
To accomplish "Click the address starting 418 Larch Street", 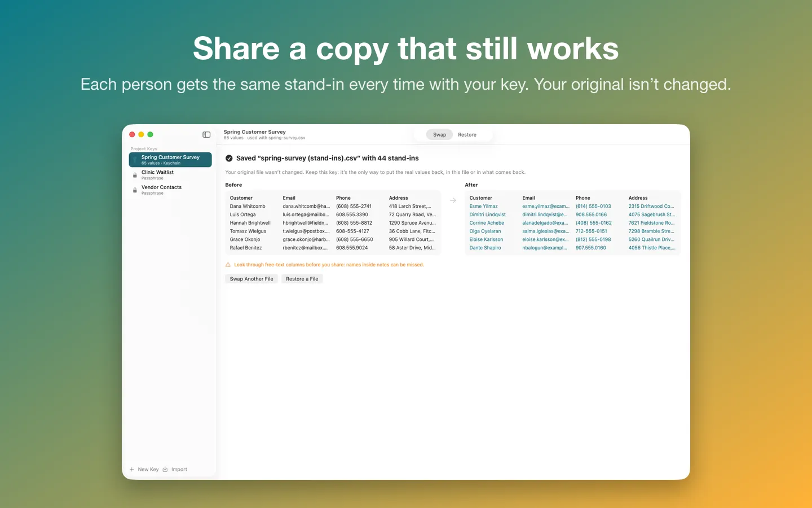I will 410,207.
